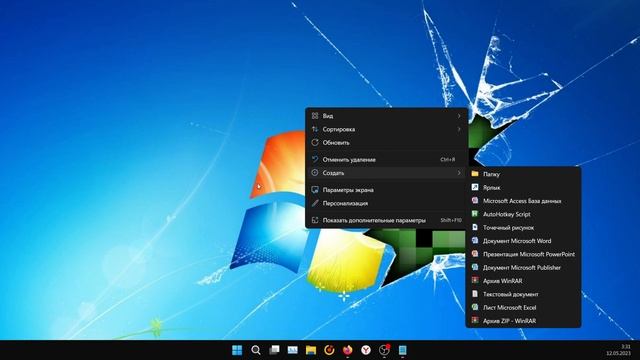Viewport: 640px width, 360px height.
Task: Create a new Папку
Action: pos(523,174)
